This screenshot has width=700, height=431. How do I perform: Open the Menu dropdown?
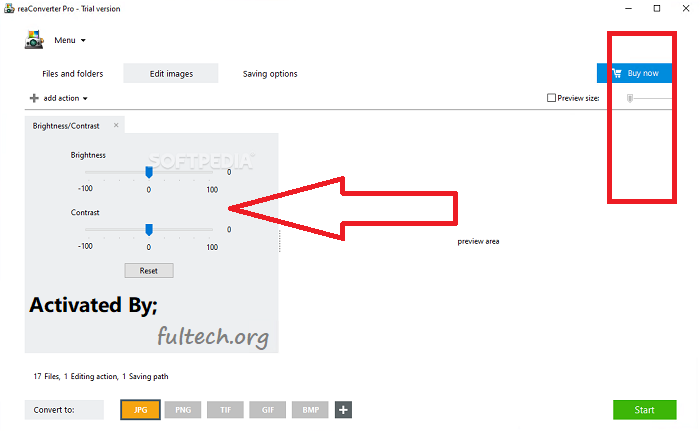[70, 40]
